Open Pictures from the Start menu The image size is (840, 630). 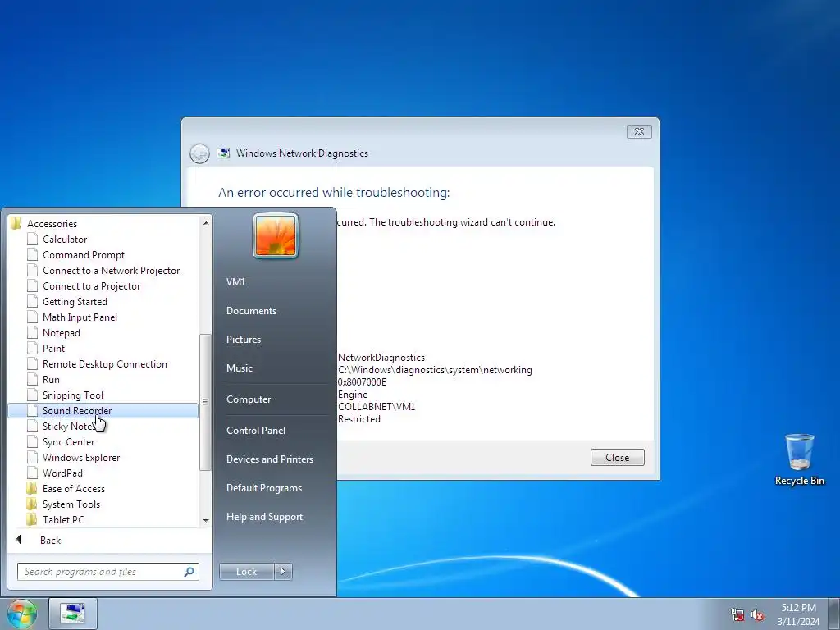point(244,340)
